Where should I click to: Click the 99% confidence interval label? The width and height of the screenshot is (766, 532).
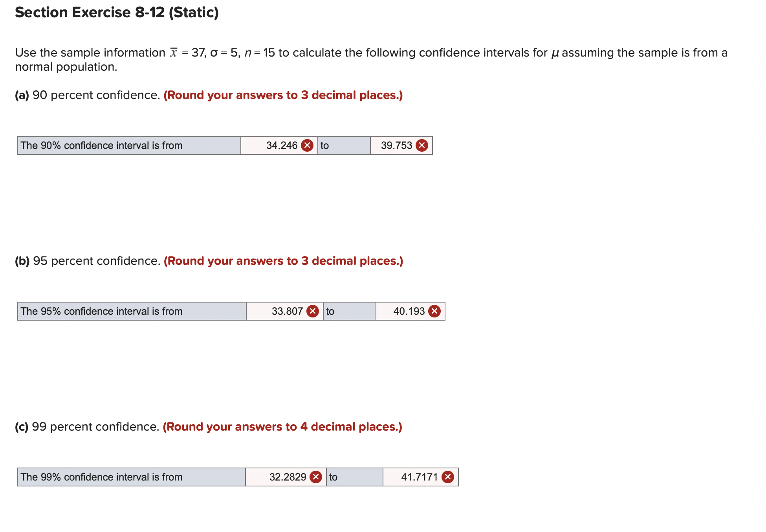click(102, 477)
